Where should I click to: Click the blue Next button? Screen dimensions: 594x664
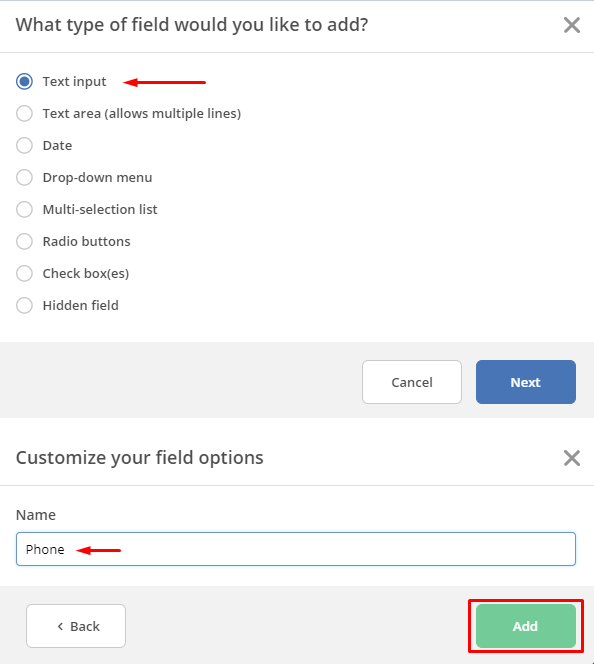tap(525, 382)
